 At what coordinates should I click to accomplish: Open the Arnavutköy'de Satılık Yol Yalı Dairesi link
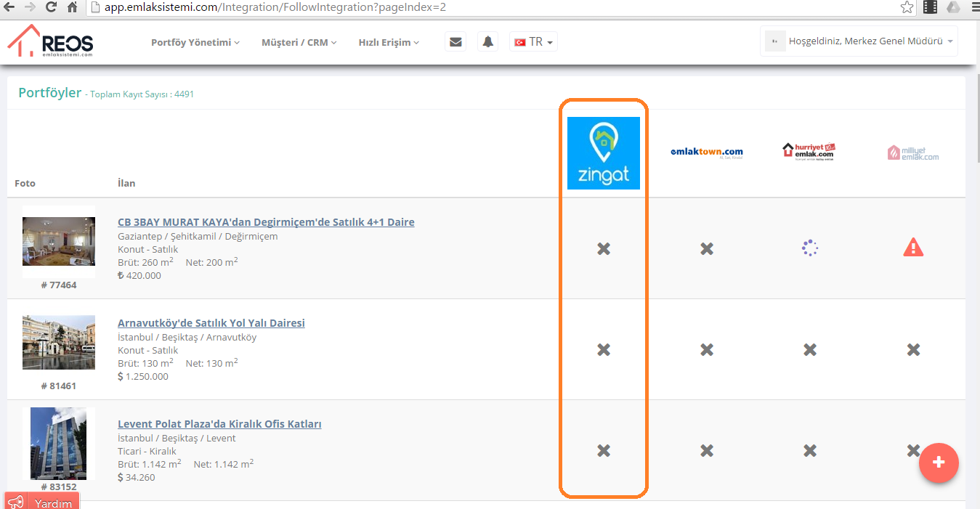[x=211, y=323]
